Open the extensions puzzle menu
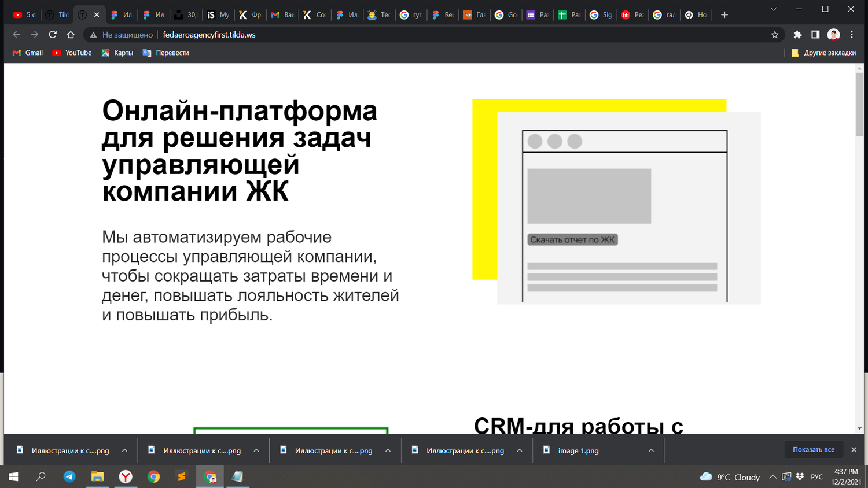This screenshot has width=868, height=488. pyautogui.click(x=797, y=35)
